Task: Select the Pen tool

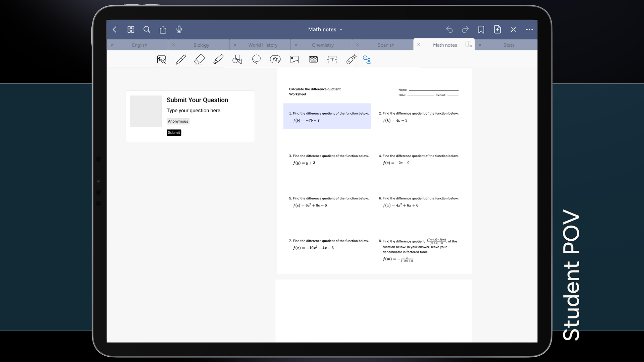Action: (180, 60)
